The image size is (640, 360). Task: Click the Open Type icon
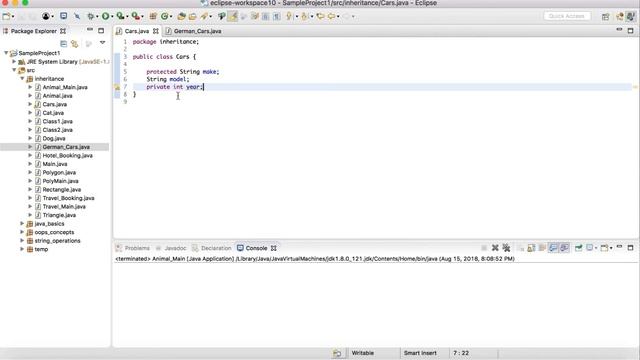click(x=182, y=16)
